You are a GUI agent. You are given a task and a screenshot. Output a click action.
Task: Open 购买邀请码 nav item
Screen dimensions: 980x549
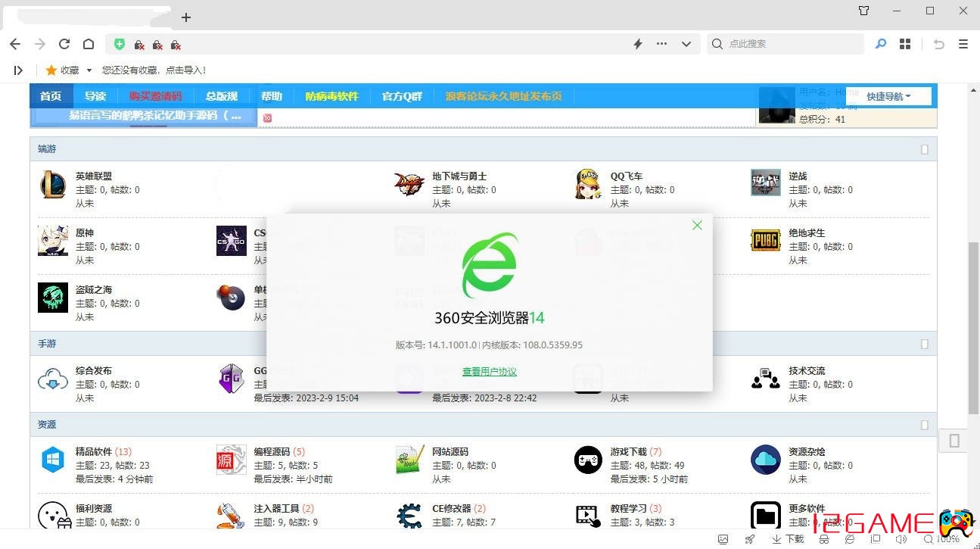155,96
